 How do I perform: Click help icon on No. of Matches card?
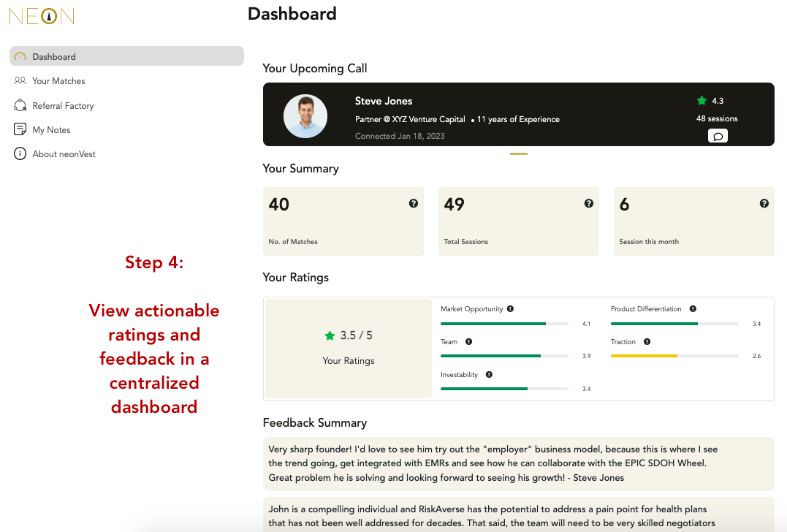[413, 203]
